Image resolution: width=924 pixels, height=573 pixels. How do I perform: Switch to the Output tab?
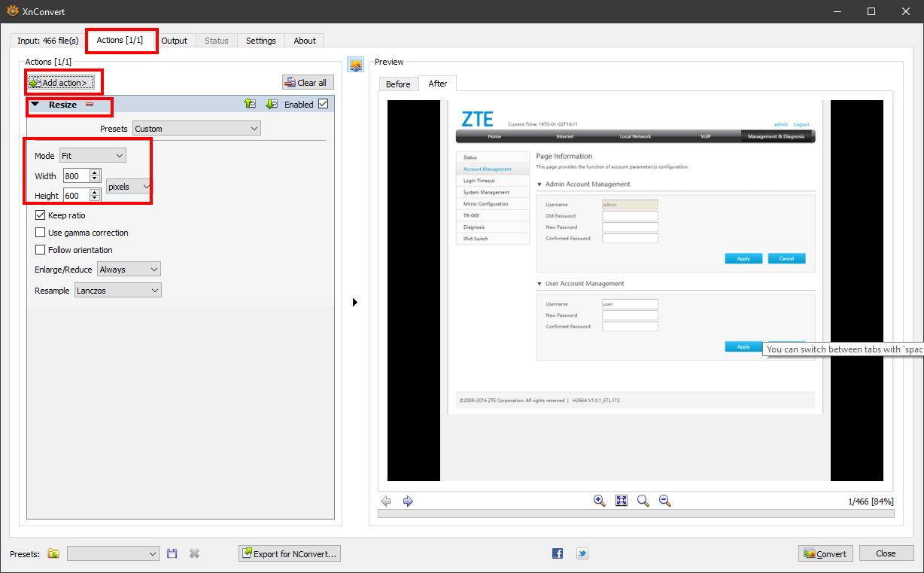174,41
